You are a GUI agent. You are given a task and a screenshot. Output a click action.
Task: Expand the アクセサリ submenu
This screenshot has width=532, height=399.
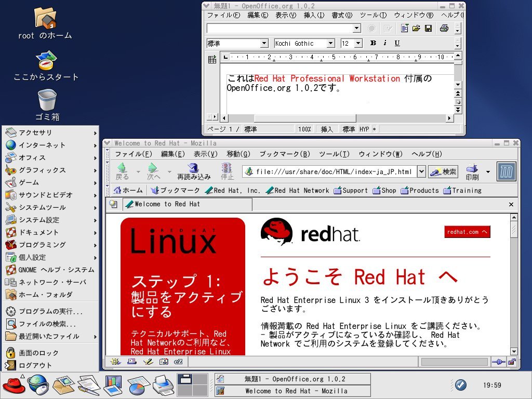point(51,132)
